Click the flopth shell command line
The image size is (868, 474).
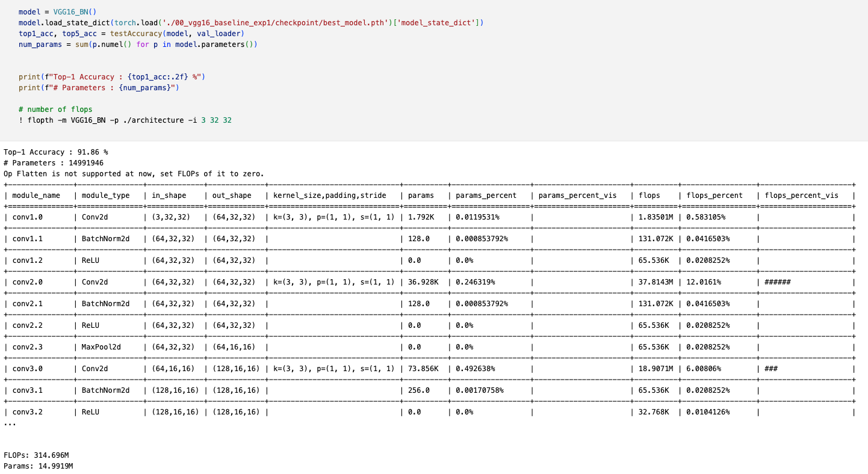[125, 120]
